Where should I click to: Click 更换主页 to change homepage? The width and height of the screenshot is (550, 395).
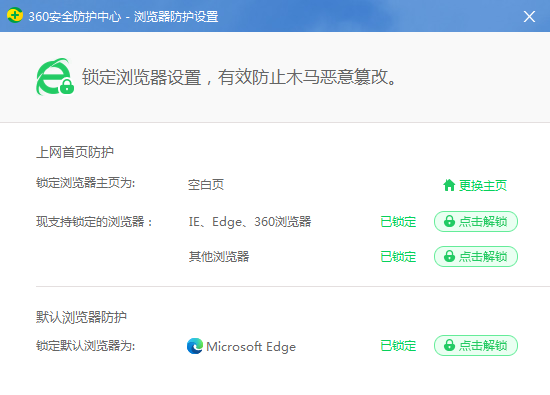click(x=483, y=185)
